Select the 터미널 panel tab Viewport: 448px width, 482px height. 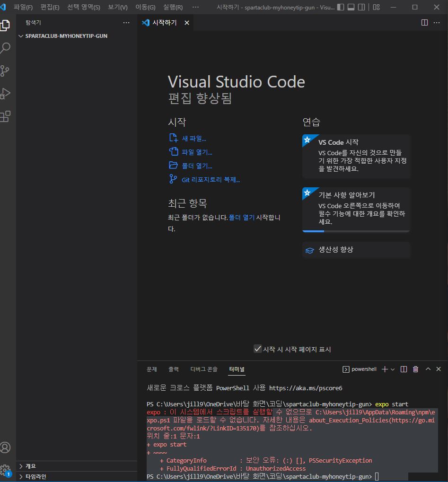pos(237,369)
